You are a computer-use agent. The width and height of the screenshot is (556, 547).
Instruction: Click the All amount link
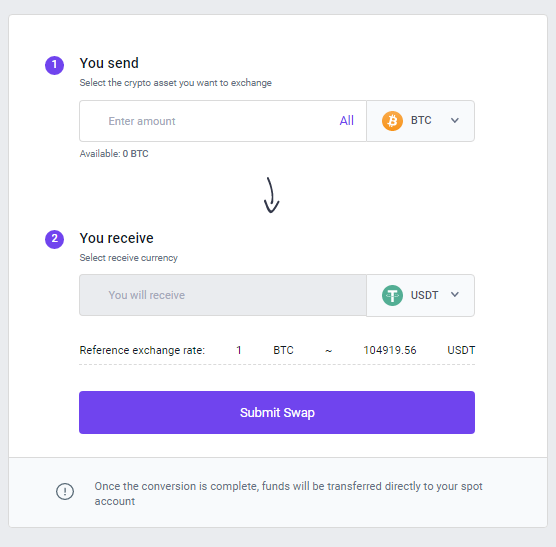346,121
